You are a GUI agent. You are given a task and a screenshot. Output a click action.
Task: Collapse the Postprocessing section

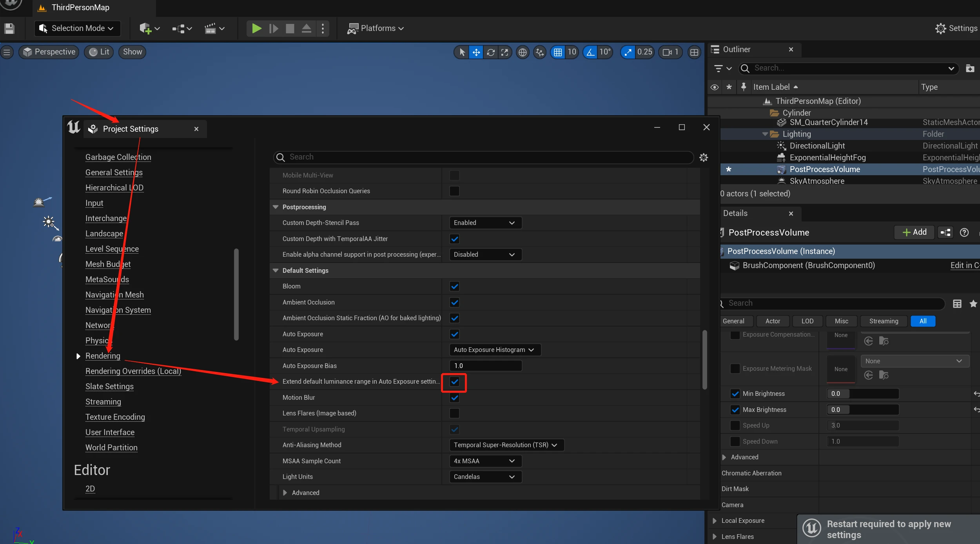(276, 207)
